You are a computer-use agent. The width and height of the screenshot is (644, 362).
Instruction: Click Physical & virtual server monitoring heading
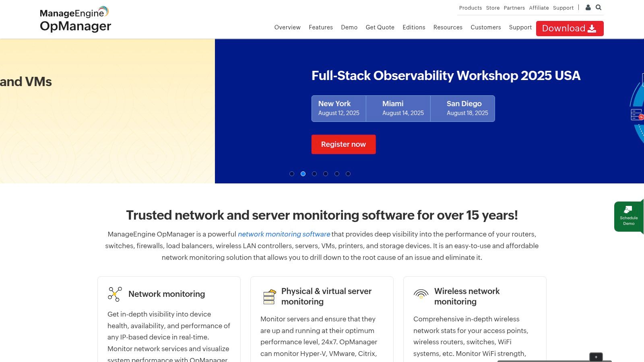(326, 296)
